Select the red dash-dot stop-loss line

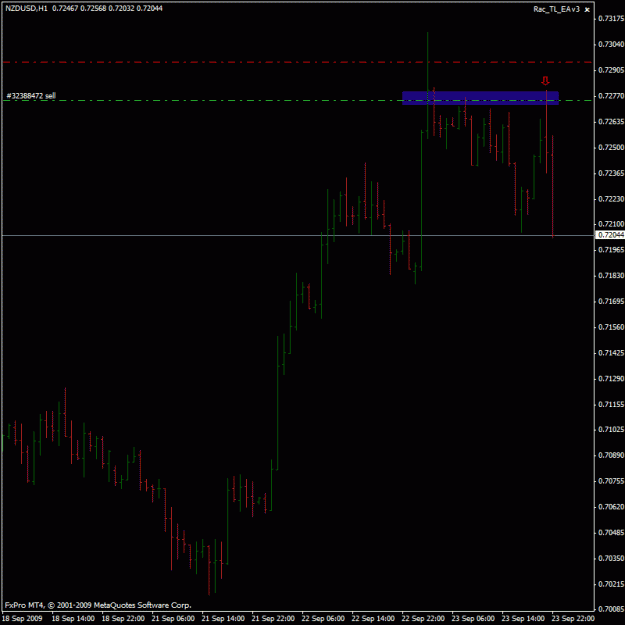[x=297, y=62]
